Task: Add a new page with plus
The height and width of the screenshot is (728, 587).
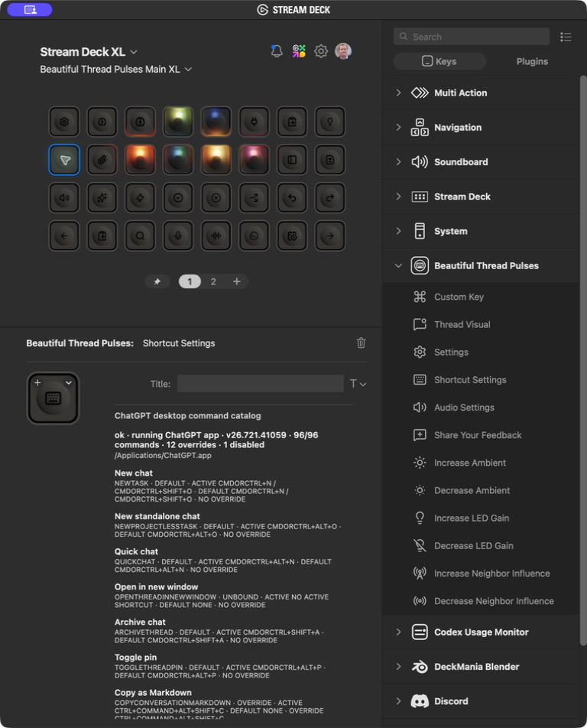Action: tap(237, 281)
